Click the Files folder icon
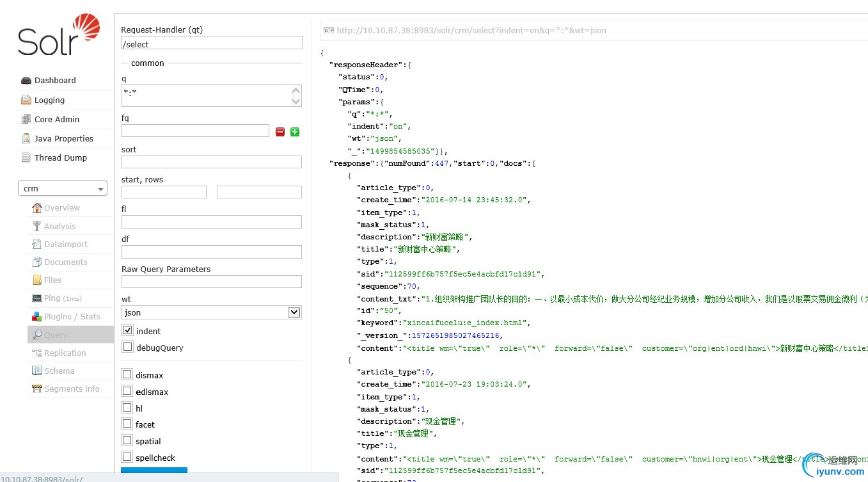Viewport: 868px width, 482px height. 37,280
